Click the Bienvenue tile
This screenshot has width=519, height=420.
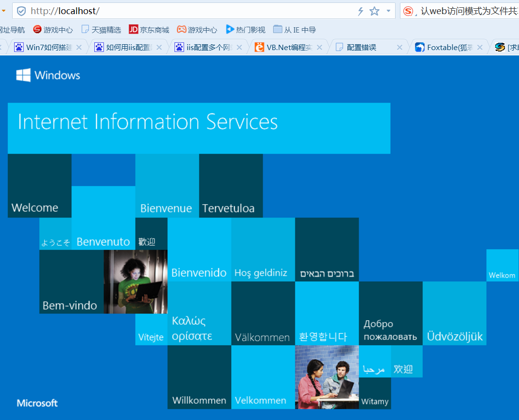coord(167,186)
